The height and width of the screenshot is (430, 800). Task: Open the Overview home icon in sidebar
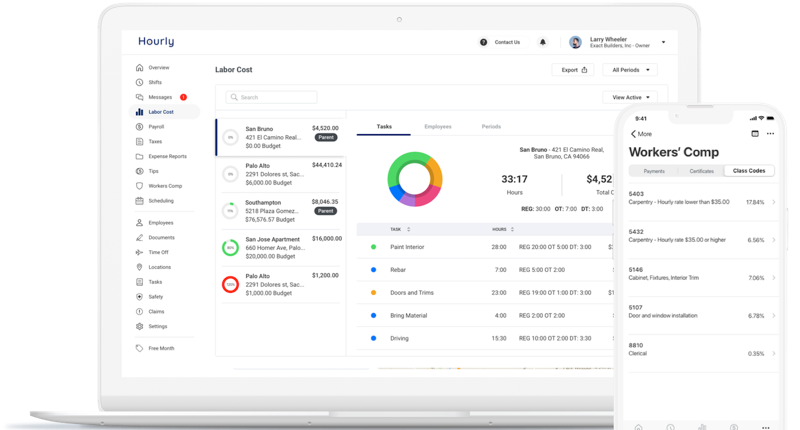(139, 67)
